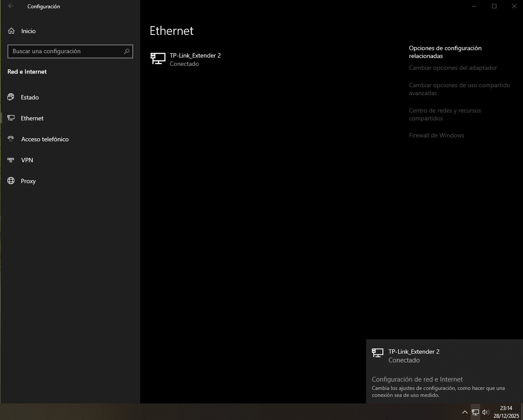The height and width of the screenshot is (420, 523).
Task: Select TP-Link_Extender 2 connection name in main pane
Action: click(195, 55)
